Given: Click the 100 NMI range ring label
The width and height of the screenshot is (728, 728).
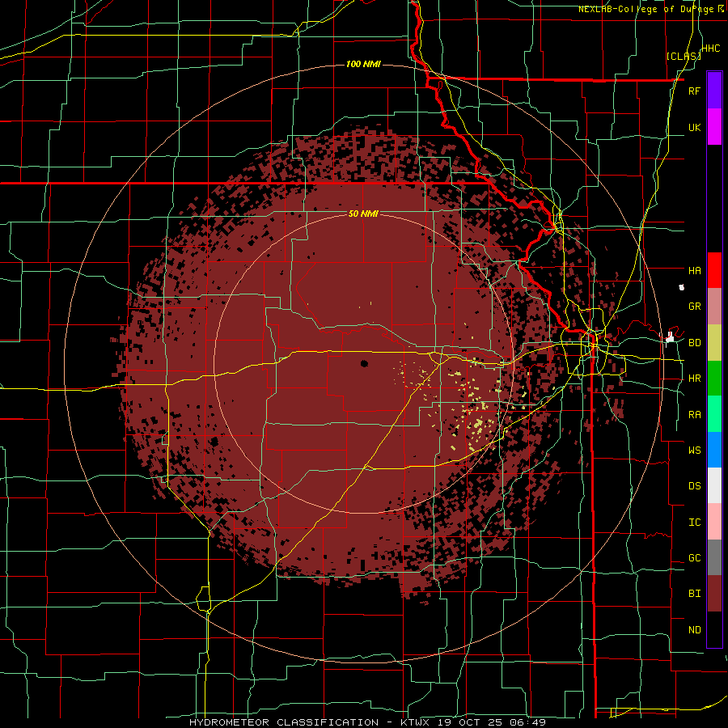Looking at the screenshot, I should pyautogui.click(x=363, y=64).
